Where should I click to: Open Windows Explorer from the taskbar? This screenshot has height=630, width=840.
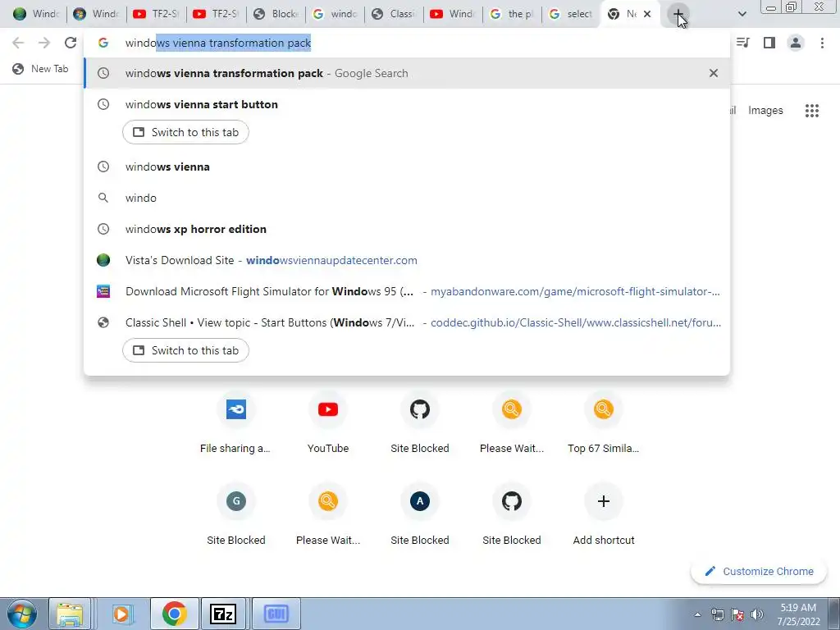pos(70,614)
